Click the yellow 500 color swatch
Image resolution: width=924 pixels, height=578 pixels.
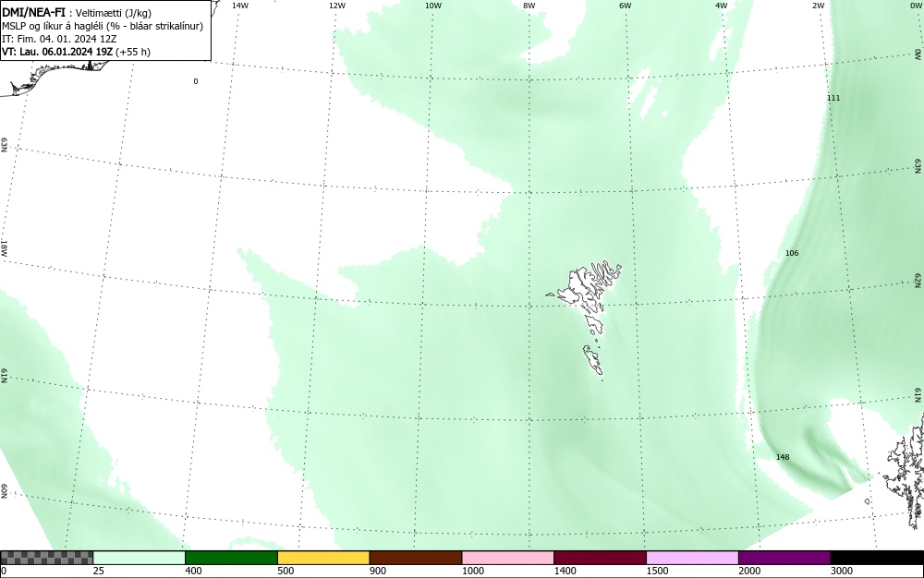pos(323,558)
